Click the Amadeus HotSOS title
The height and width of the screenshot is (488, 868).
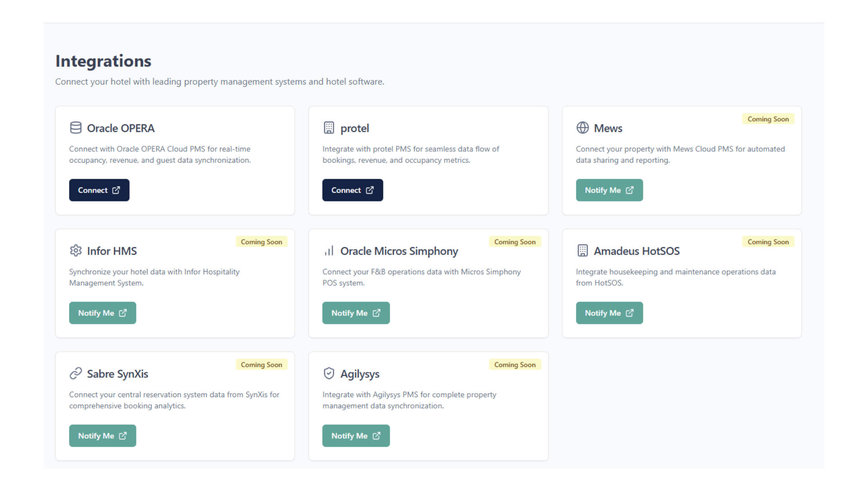tap(637, 251)
